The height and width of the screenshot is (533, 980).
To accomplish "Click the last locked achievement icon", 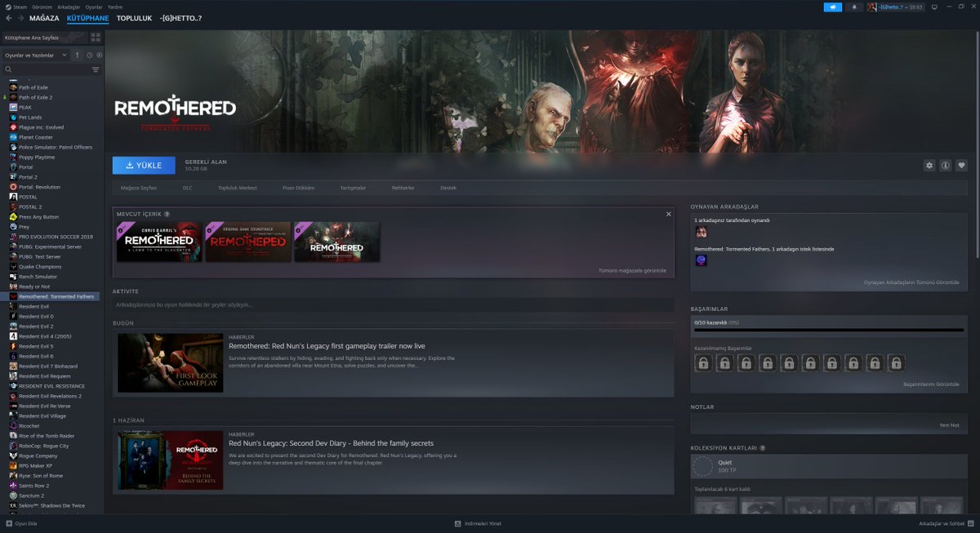I will coord(895,362).
